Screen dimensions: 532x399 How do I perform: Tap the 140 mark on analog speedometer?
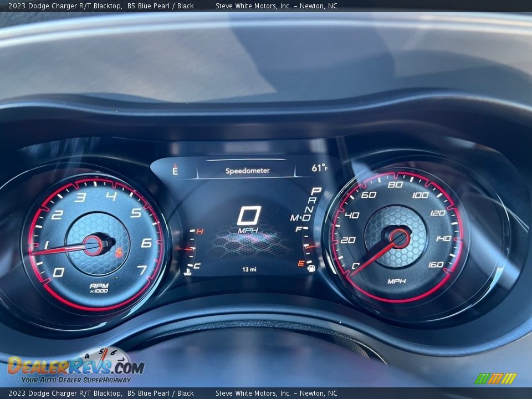point(443,238)
